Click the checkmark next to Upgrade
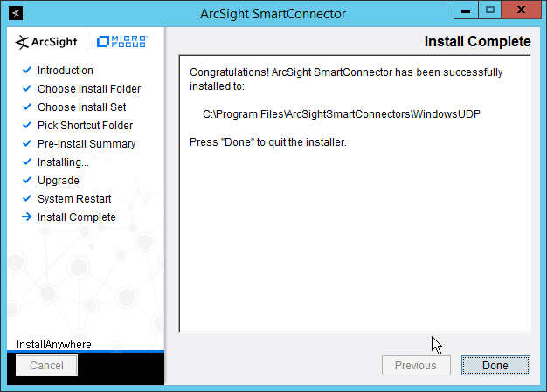 [x=27, y=181]
